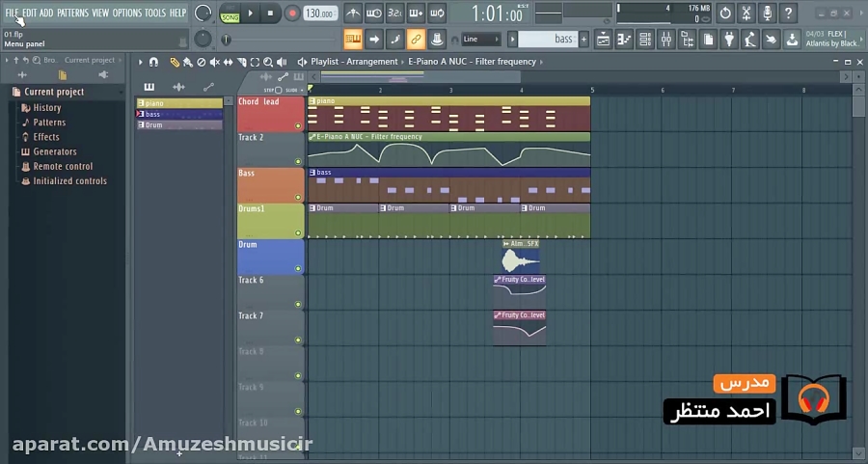Screen dimensions: 868x464
Task: Open the FILE menu
Action: [x=12, y=13]
